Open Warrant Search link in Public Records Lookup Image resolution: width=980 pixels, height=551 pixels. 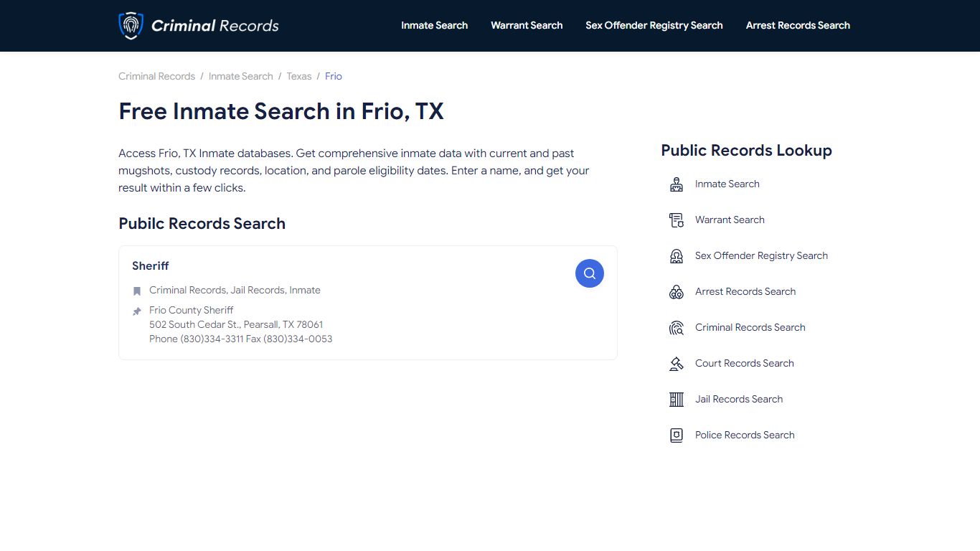point(730,220)
